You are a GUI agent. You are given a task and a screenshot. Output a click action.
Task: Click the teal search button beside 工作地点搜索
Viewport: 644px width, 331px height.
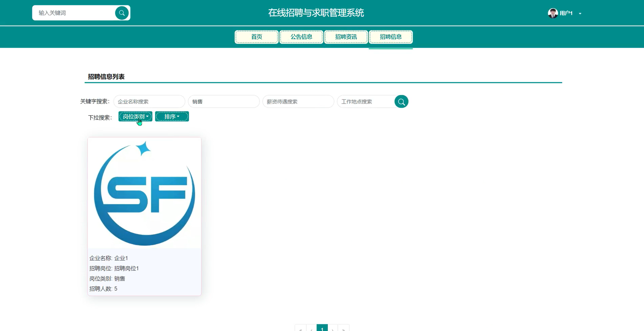click(401, 102)
